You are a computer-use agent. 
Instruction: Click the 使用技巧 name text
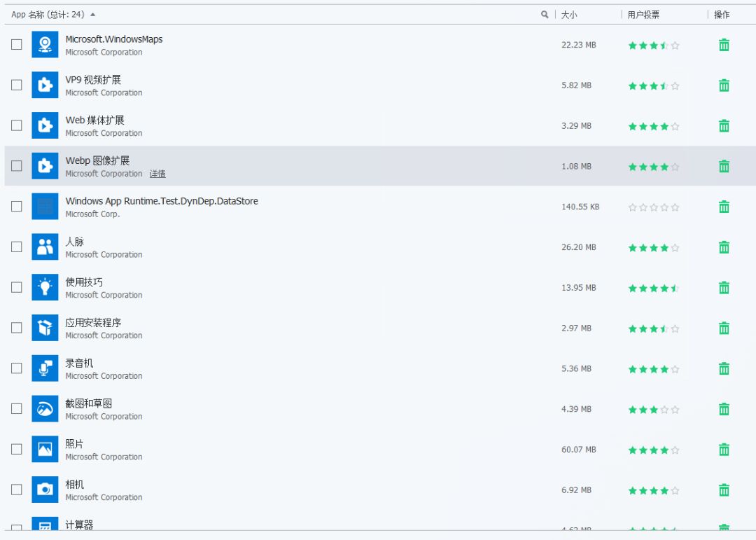pyautogui.click(x=85, y=282)
